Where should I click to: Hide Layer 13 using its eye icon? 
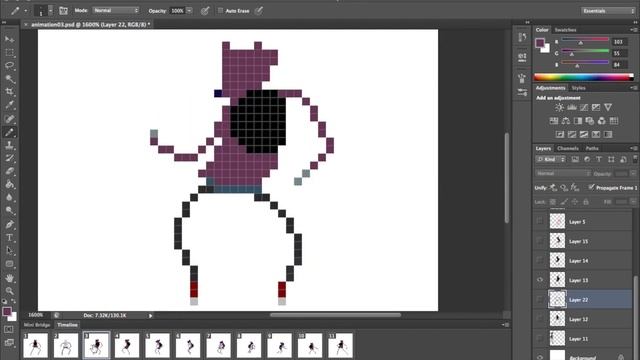click(540, 280)
